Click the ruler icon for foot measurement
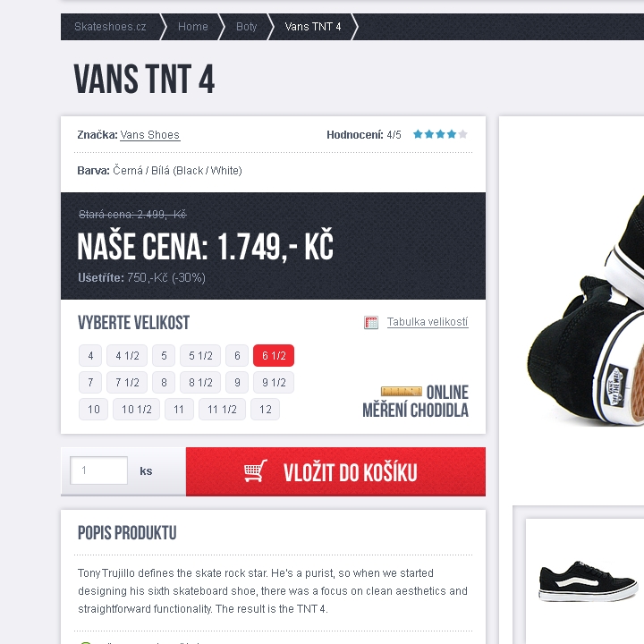The width and height of the screenshot is (644, 644). tap(402, 391)
